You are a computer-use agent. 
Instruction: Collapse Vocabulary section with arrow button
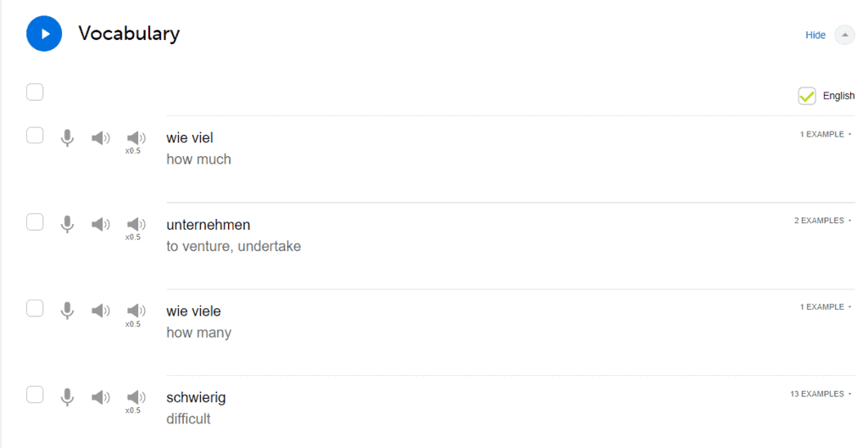845,35
